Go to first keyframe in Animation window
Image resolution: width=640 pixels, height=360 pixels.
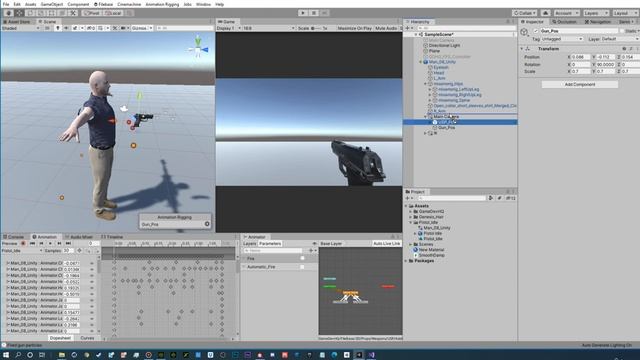coord(32,244)
